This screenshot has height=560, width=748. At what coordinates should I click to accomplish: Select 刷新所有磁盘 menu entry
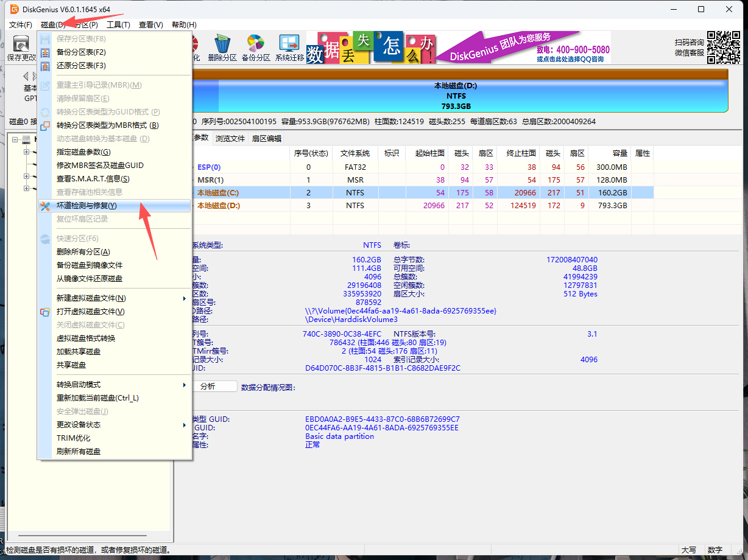click(115, 452)
